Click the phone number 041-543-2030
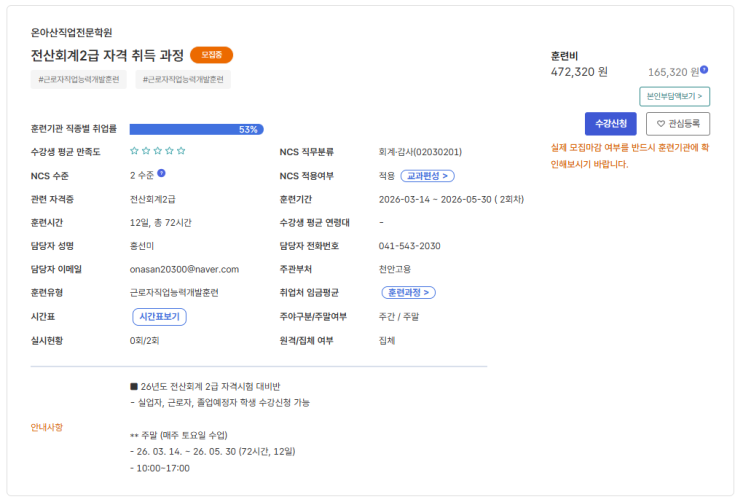Viewport: 743px width, 502px height. pos(410,246)
